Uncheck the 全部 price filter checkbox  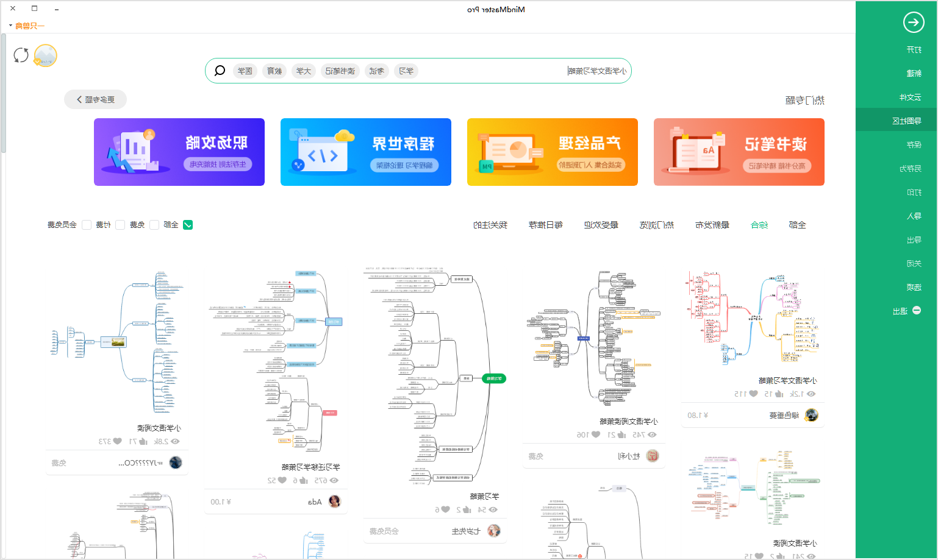(x=188, y=225)
